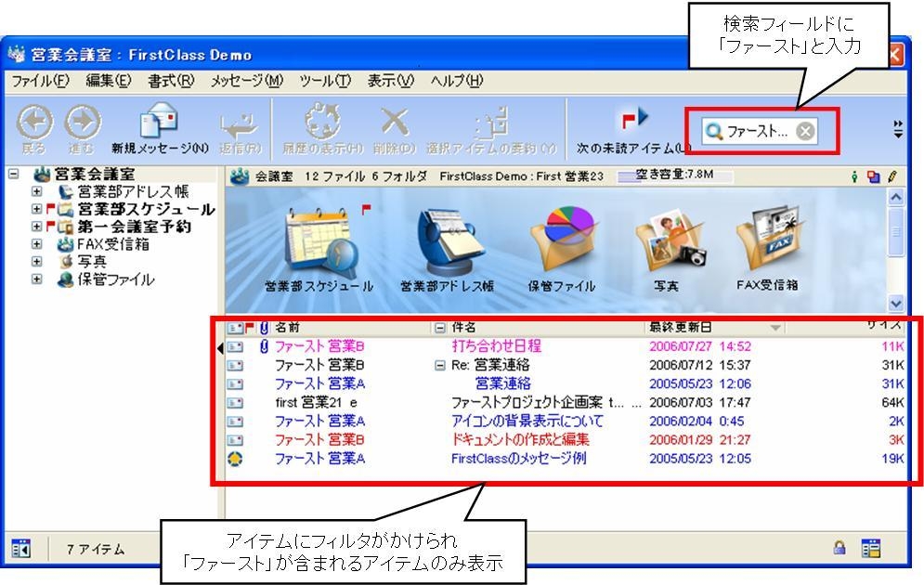
Task: Open the 書式(R) menu
Action: 171,81
